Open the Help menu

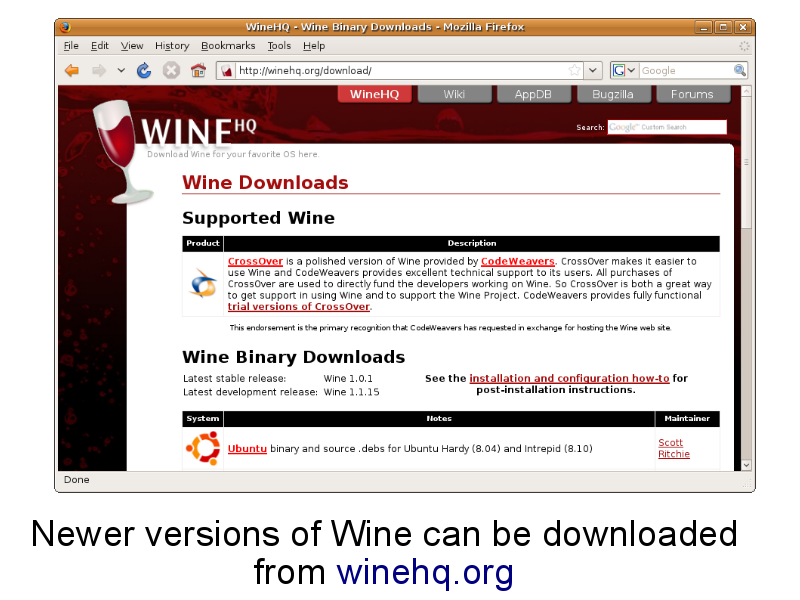(x=314, y=46)
